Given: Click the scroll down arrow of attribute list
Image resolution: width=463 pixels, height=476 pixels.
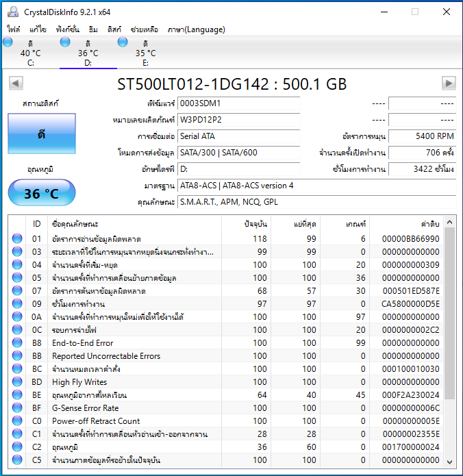Looking at the screenshot, I should click(449, 461).
